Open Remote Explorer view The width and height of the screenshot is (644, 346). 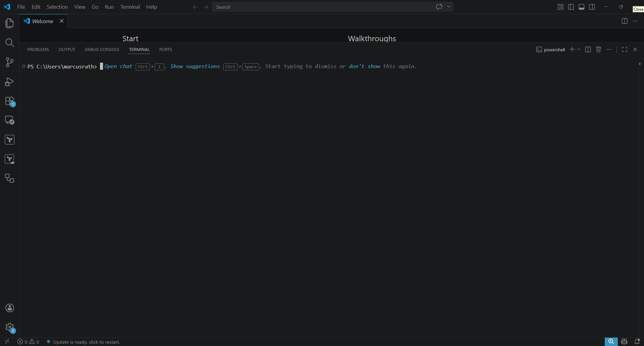click(x=10, y=120)
